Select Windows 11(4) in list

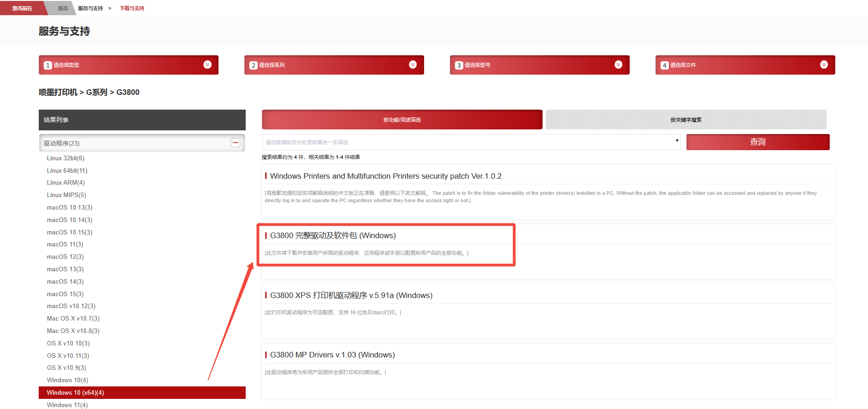[x=67, y=405]
